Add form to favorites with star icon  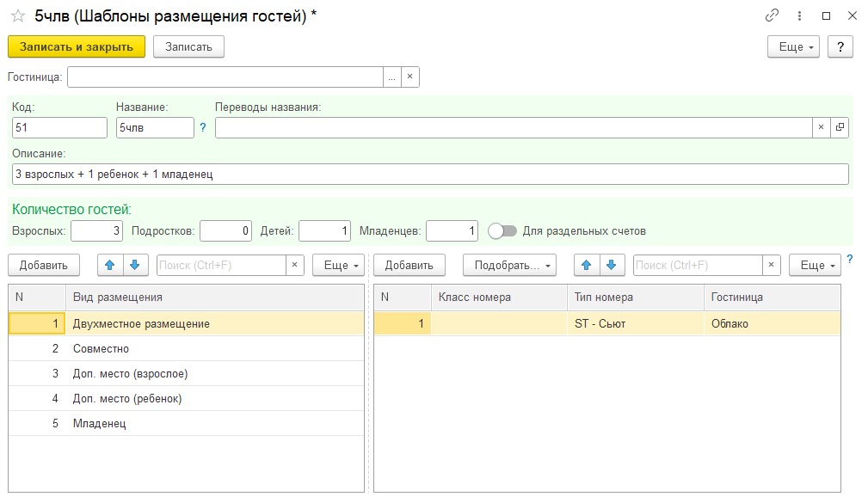point(17,16)
